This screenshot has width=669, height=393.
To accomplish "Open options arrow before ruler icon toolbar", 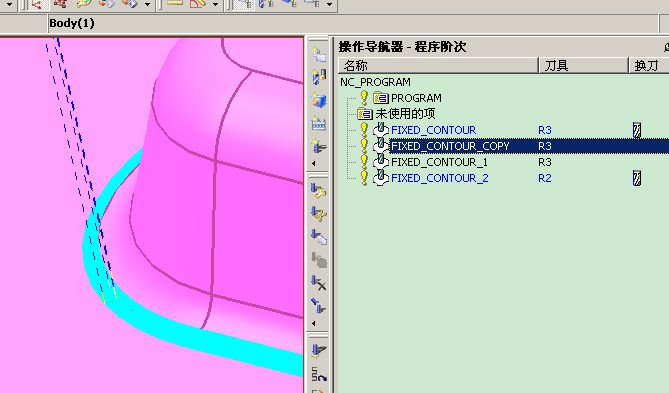I will coord(147,4).
